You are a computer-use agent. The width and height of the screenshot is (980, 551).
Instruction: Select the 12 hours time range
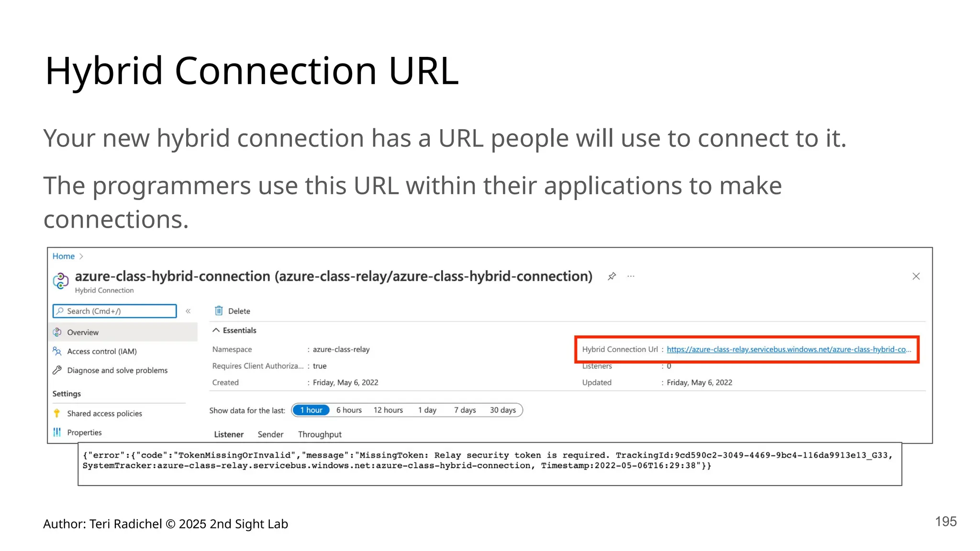coord(388,410)
